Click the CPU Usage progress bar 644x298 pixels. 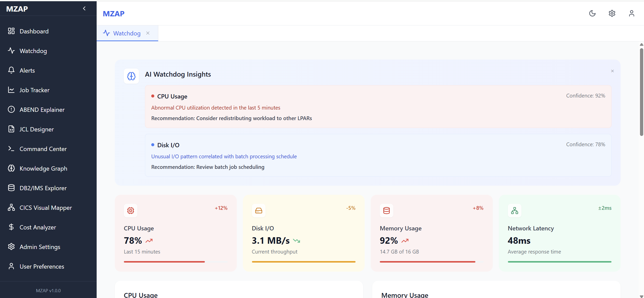click(175, 262)
